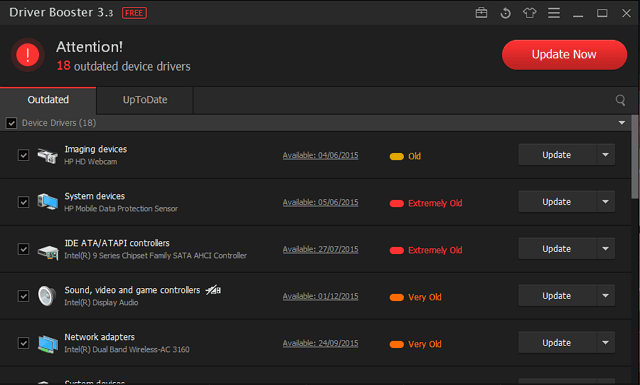Open the toolbox icon in title bar
640x385 pixels.
481,13
